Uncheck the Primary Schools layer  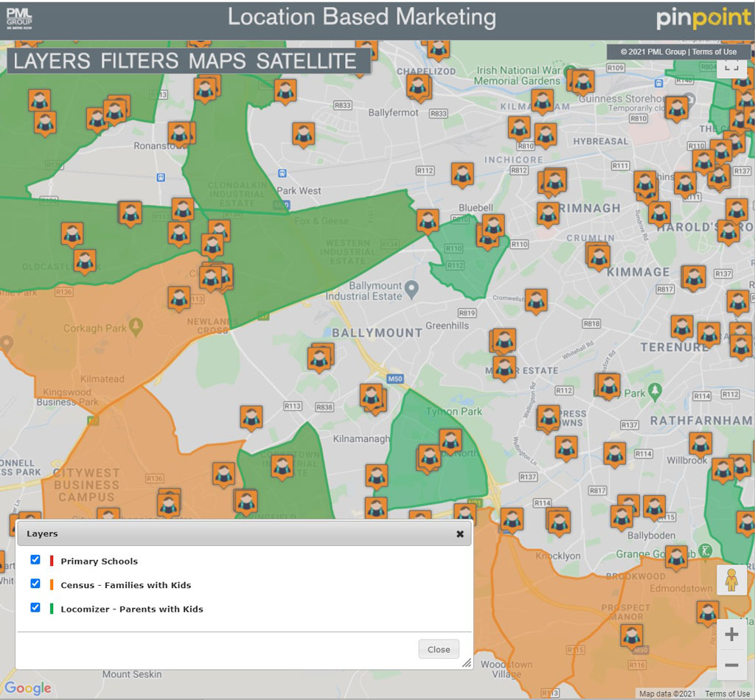pos(35,560)
